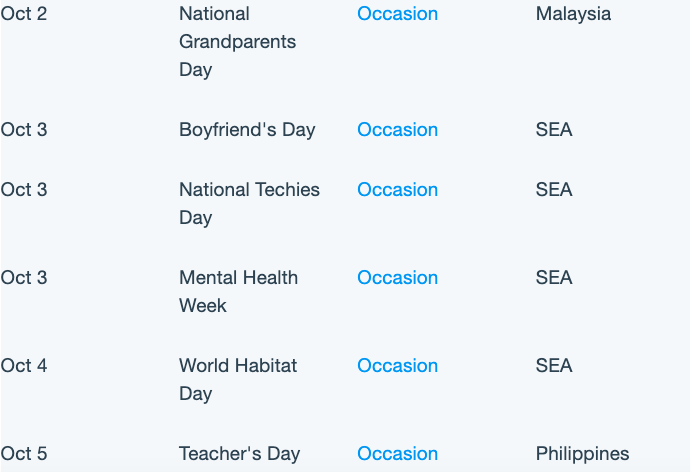Image resolution: width=691 pixels, height=472 pixels.
Task: Select the National Techies Day event name
Action: click(249, 204)
